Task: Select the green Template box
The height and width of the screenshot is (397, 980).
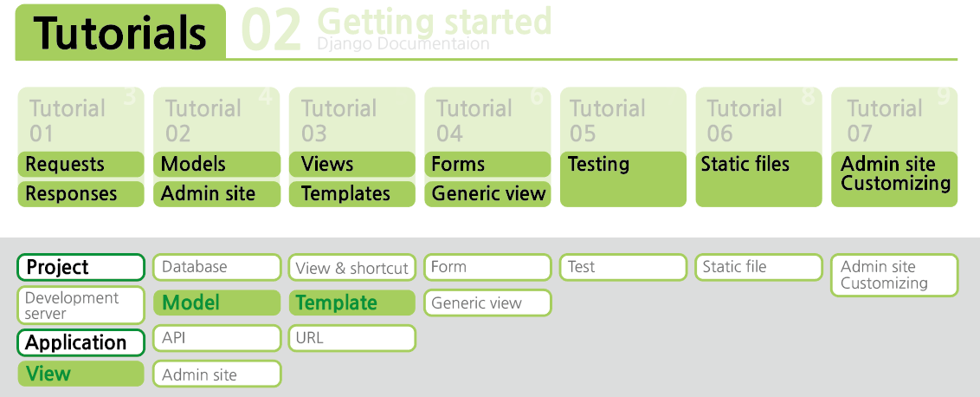Action: point(351,303)
